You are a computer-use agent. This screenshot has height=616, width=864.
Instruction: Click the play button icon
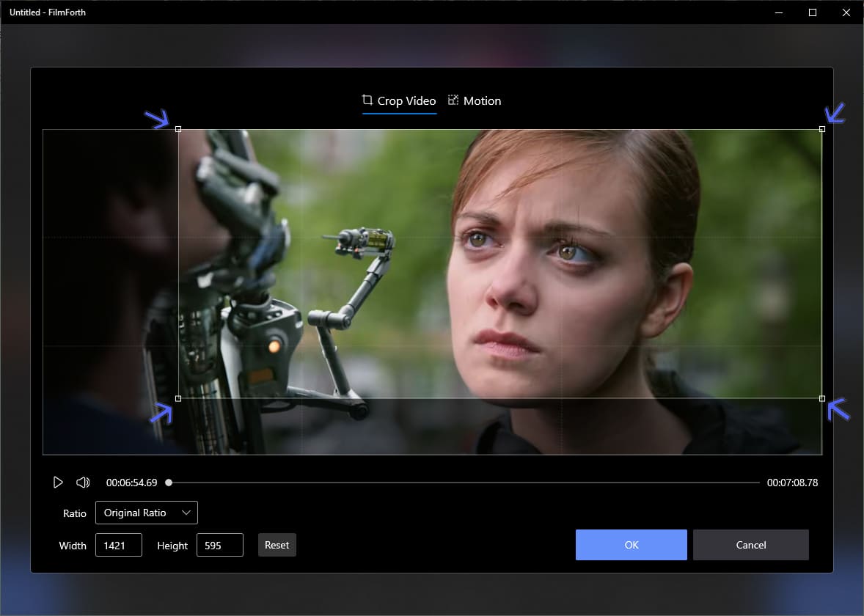[58, 483]
